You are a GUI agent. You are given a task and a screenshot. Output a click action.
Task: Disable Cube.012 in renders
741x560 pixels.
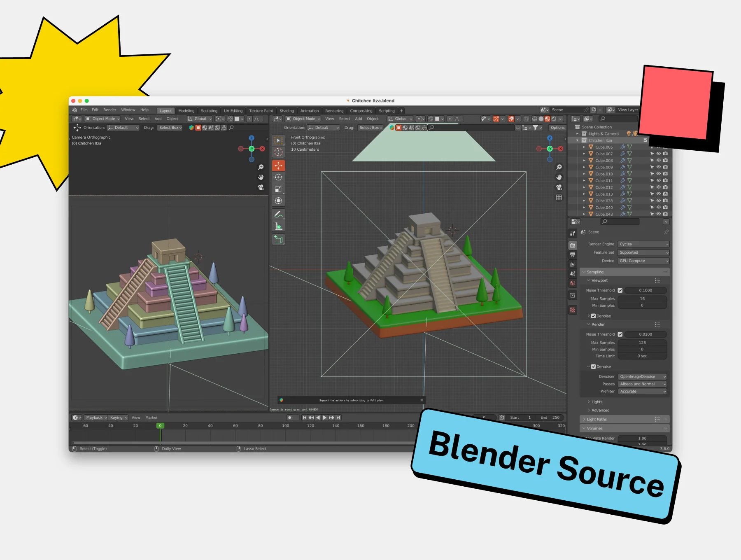point(665,187)
